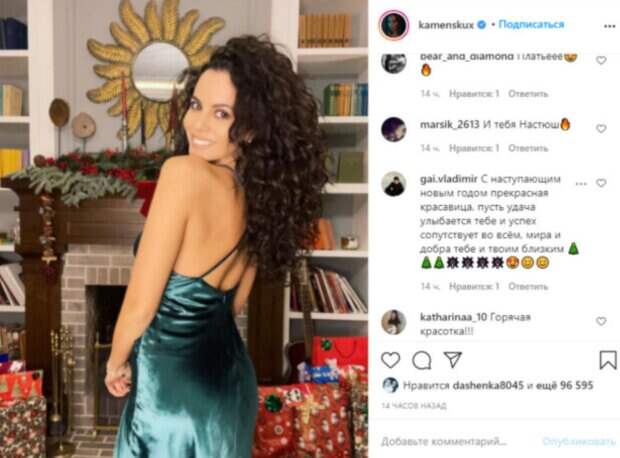View likes by dashenka8045 and others
Screen dimensions: 620x458
[498, 385]
